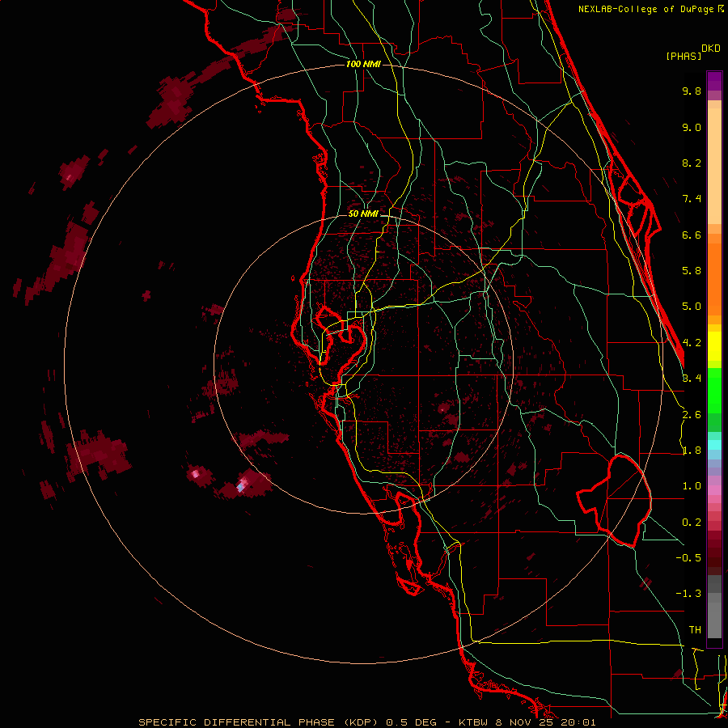Select the DKD product label
Screen dimensions: 728x728
711,49
